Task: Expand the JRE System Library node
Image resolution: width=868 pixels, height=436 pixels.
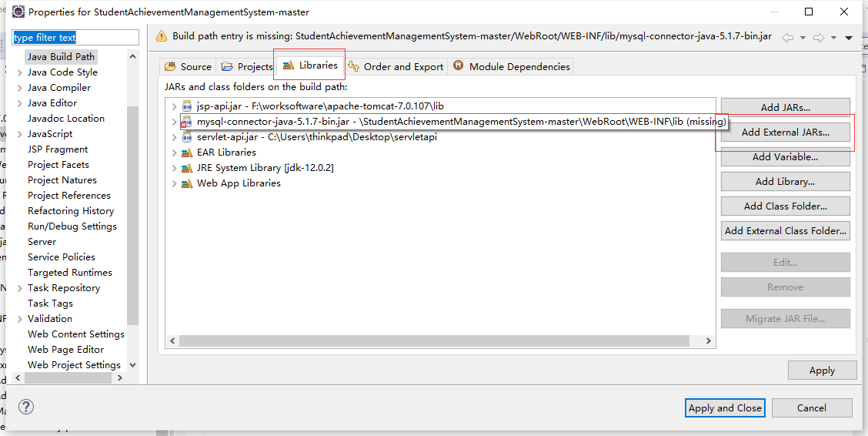Action: (x=175, y=168)
